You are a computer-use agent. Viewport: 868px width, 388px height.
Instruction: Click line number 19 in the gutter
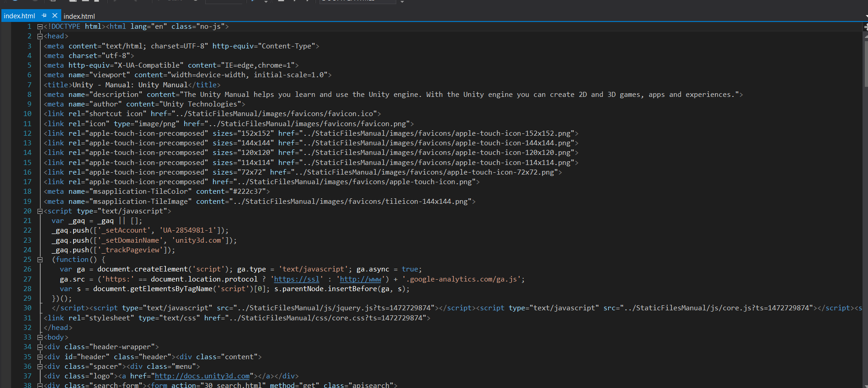click(27, 202)
